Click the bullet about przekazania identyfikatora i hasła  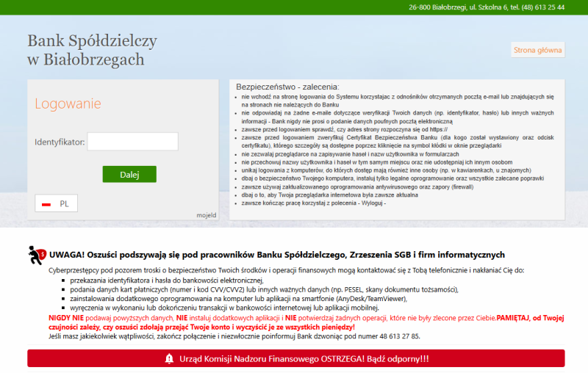167,280
